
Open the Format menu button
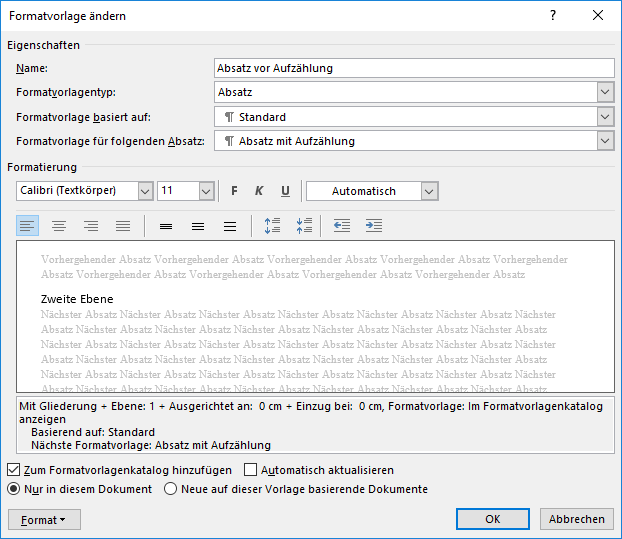(x=44, y=520)
